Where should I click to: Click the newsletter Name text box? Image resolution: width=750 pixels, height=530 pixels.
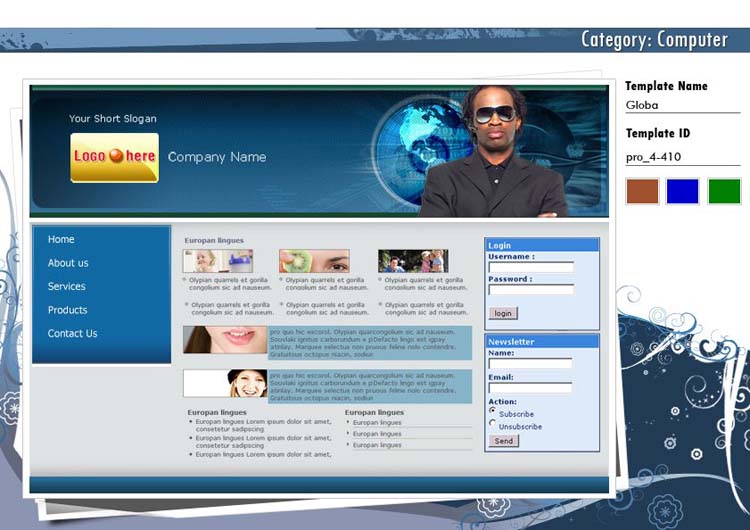(x=530, y=363)
